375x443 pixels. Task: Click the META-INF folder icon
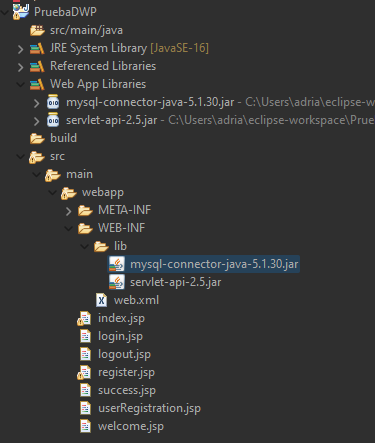pos(85,210)
